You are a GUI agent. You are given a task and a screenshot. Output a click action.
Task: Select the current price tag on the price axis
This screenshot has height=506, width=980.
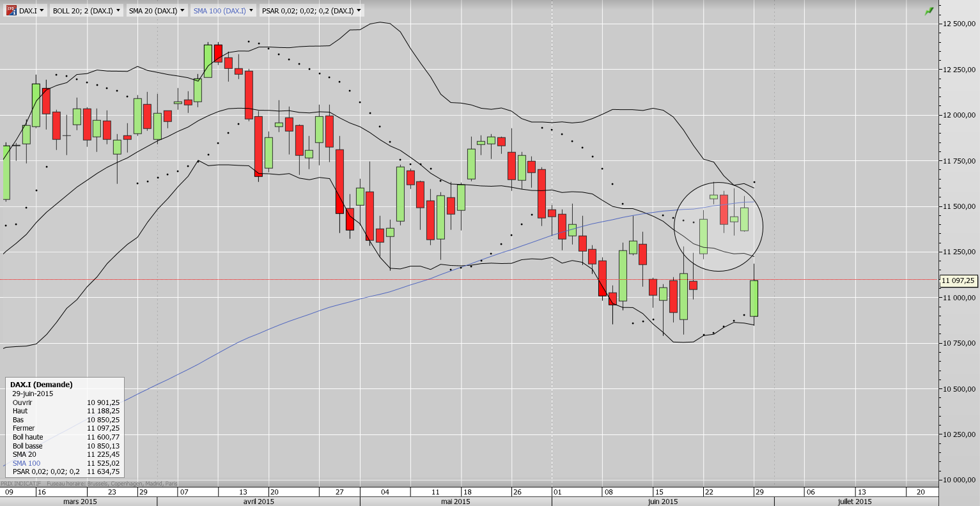pos(958,280)
